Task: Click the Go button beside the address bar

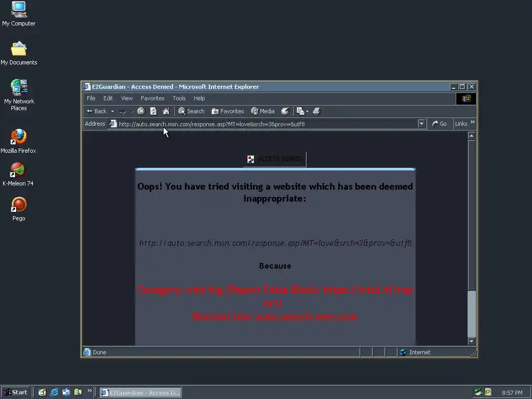Action: point(440,124)
